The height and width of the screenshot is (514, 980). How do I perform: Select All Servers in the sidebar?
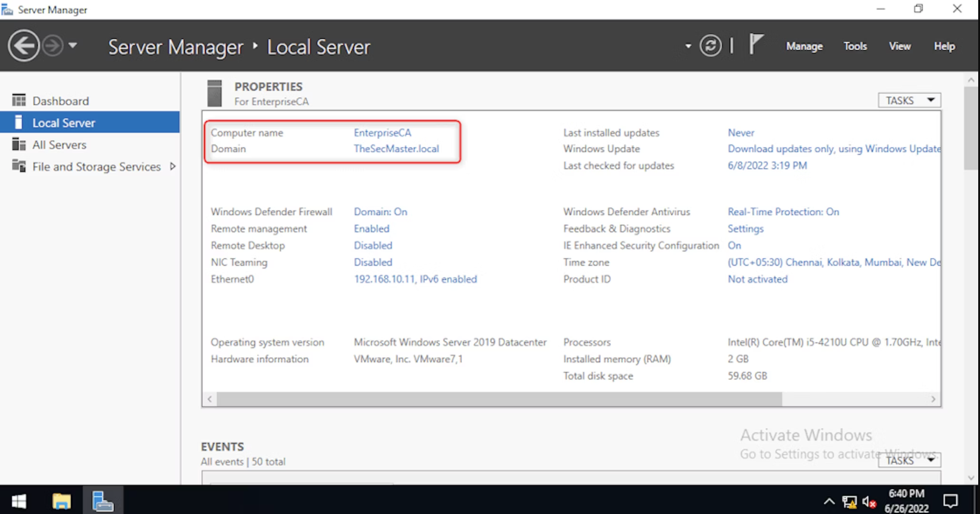point(89,144)
